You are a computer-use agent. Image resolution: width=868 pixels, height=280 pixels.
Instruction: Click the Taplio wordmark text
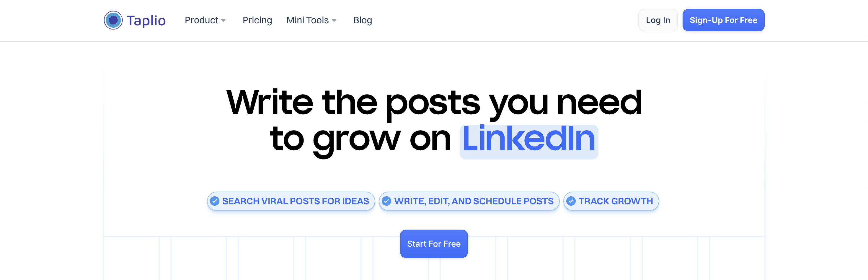[146, 20]
